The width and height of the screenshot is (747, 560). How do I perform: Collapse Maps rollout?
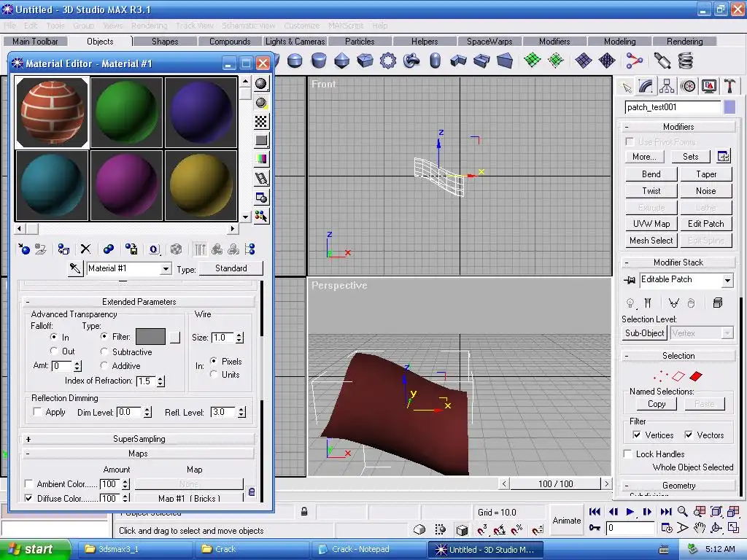coord(139,454)
